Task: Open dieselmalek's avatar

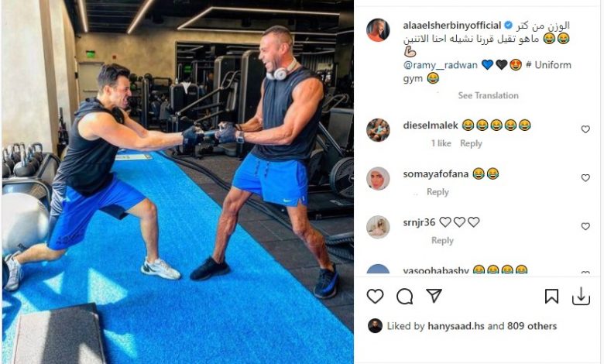Action: [x=378, y=130]
